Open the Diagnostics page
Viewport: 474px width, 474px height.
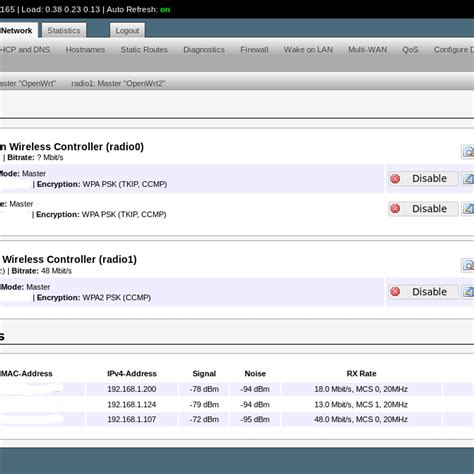pos(204,50)
